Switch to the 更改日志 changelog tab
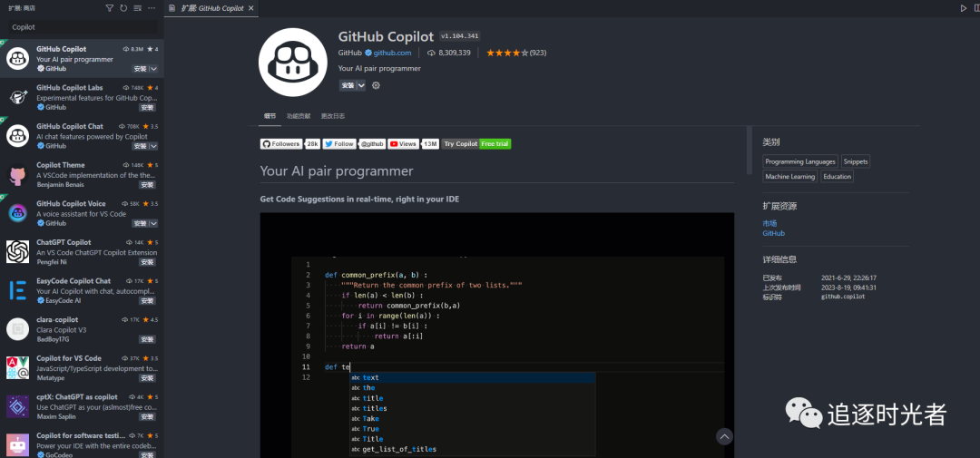The height and width of the screenshot is (458, 980). 332,116
